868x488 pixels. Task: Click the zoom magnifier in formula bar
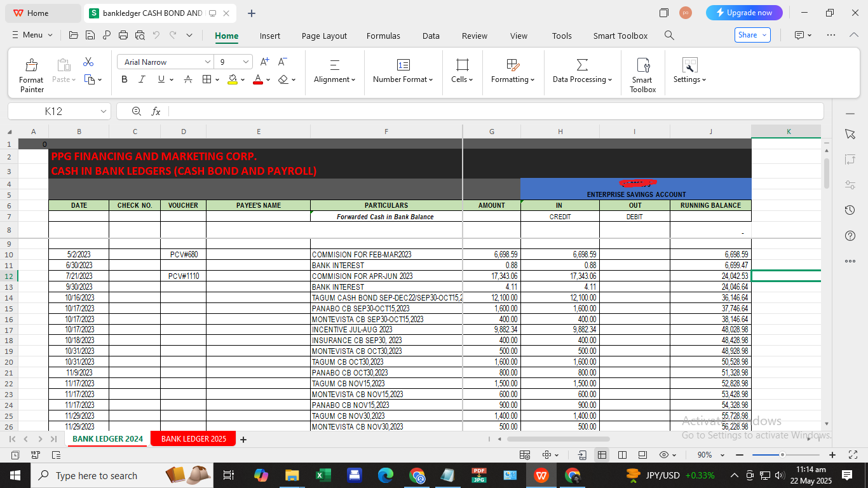click(x=136, y=111)
